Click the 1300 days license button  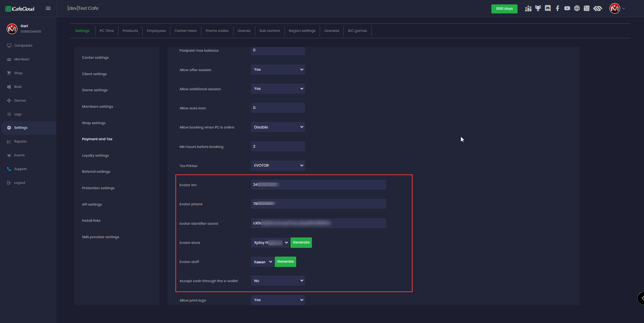click(x=504, y=9)
